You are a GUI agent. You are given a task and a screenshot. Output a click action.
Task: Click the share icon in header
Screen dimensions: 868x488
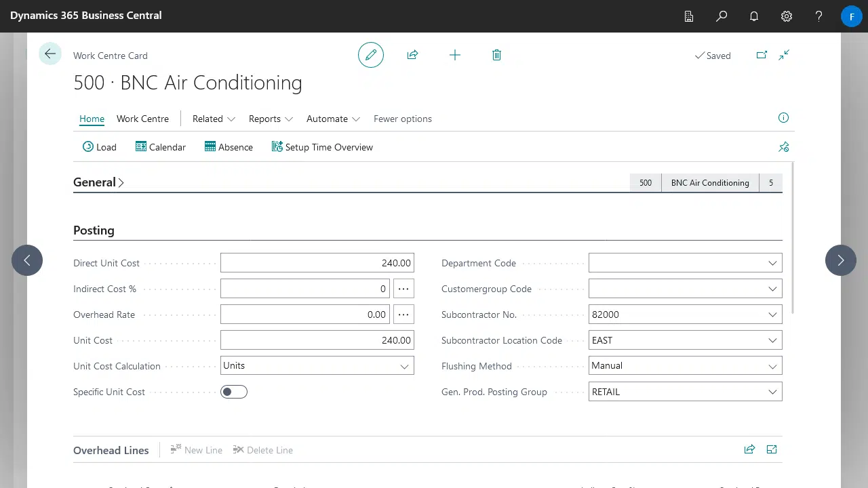click(412, 55)
